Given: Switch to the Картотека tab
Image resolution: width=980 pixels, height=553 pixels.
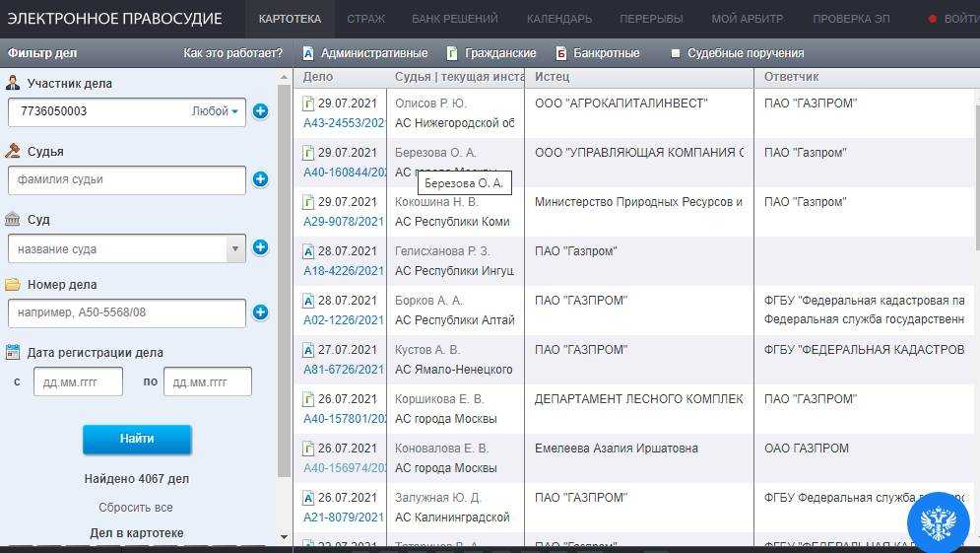Looking at the screenshot, I should pyautogui.click(x=290, y=19).
